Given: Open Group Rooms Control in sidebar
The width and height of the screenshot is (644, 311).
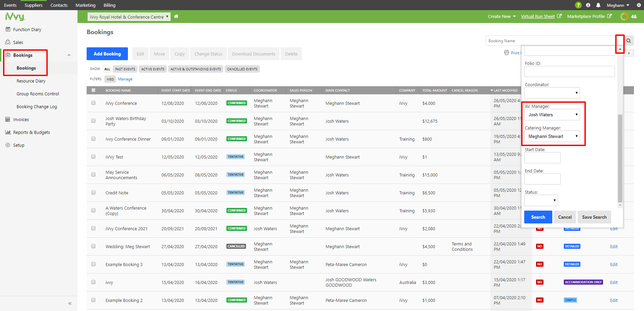Looking at the screenshot, I should 38,94.
